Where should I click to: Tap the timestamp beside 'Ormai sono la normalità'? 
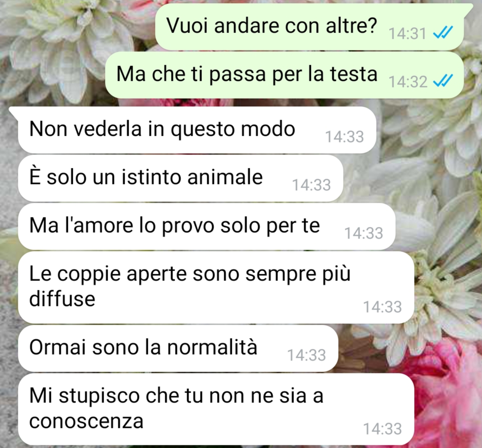coord(306,355)
